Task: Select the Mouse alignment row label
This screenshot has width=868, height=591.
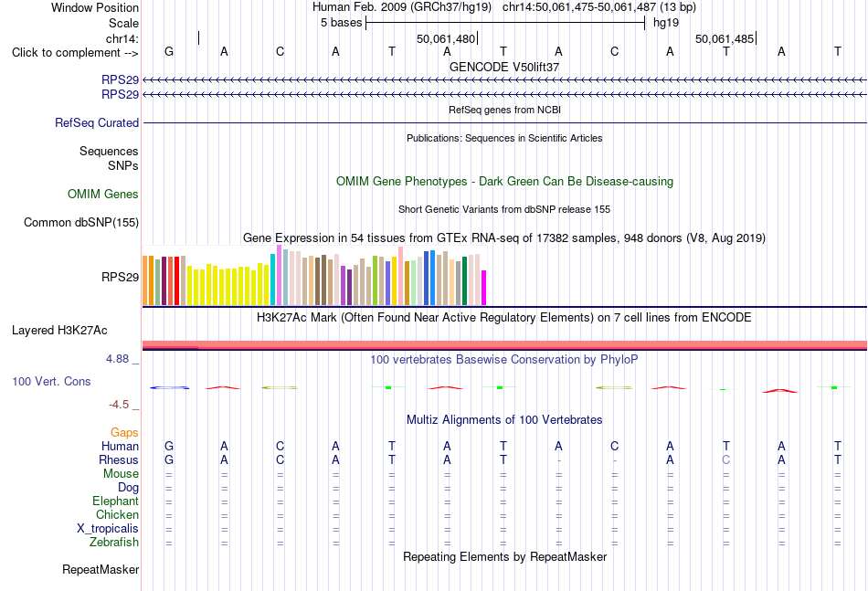Action: (121, 474)
